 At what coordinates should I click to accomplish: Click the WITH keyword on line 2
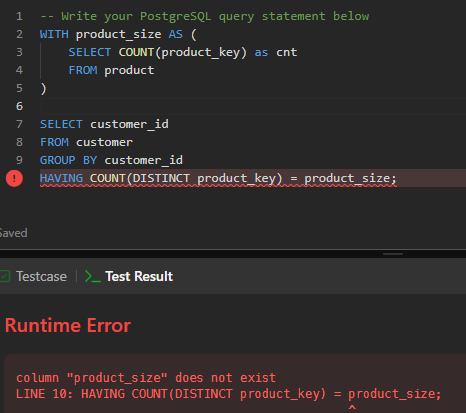[x=54, y=34]
